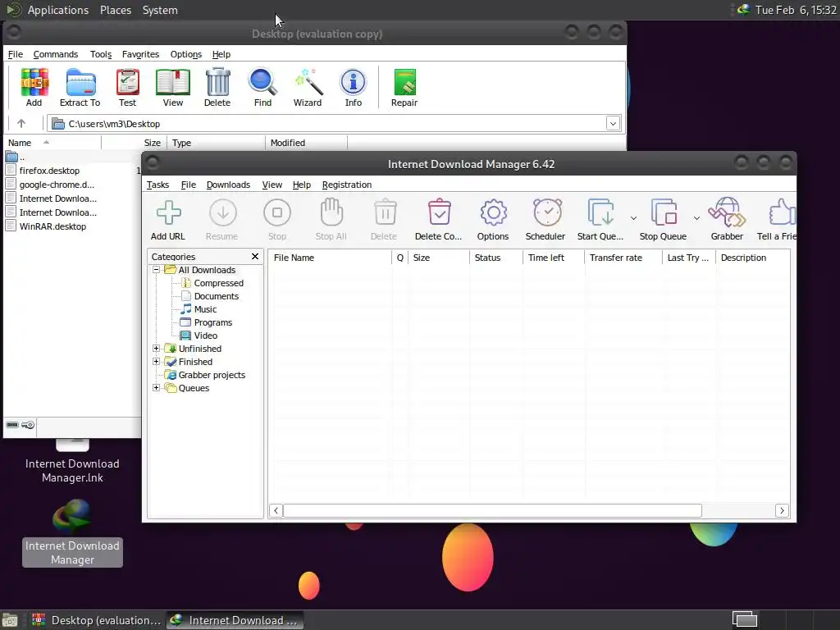
Task: Click the scroll left arrow in IDM list
Action: coord(276,510)
